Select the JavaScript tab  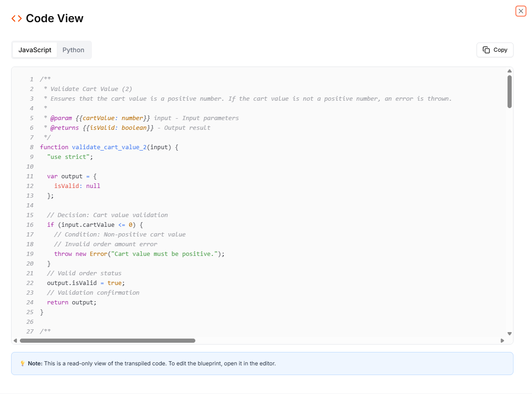35,49
